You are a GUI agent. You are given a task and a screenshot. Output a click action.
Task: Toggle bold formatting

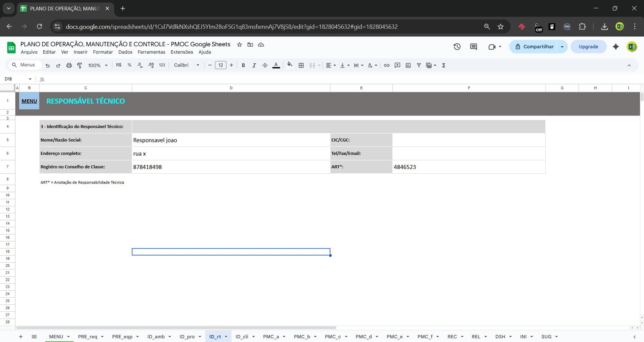243,65
